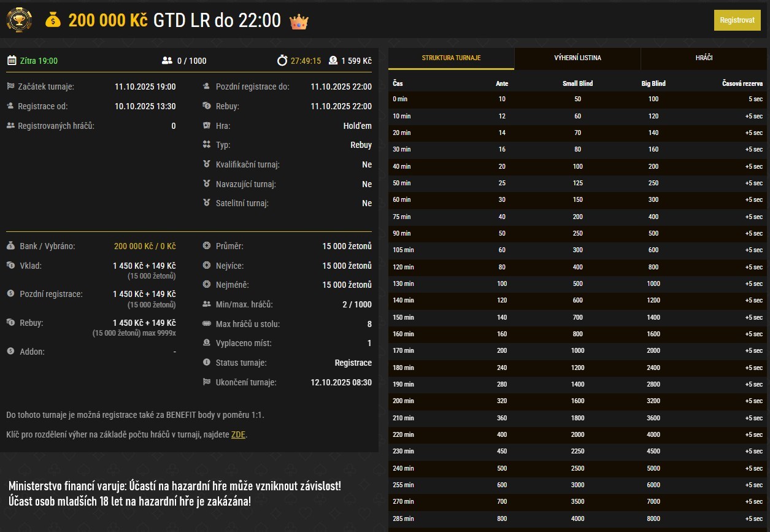
Task: Click the chip icon beside 1 599 Kč
Action: (333, 61)
